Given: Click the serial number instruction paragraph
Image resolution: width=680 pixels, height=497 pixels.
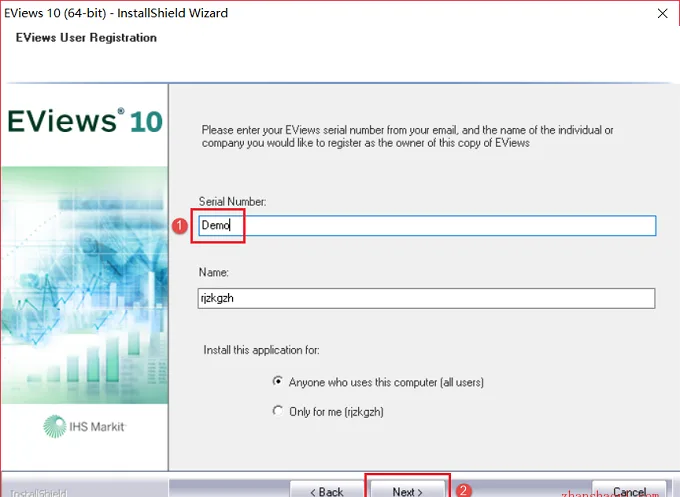Looking at the screenshot, I should 408,136.
